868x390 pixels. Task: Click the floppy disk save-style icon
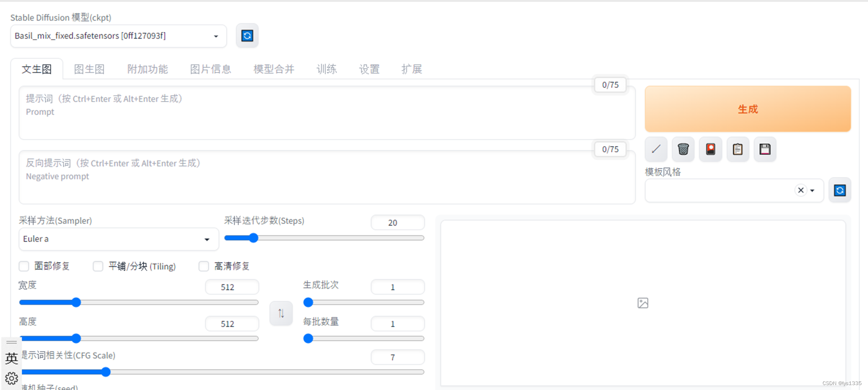765,149
